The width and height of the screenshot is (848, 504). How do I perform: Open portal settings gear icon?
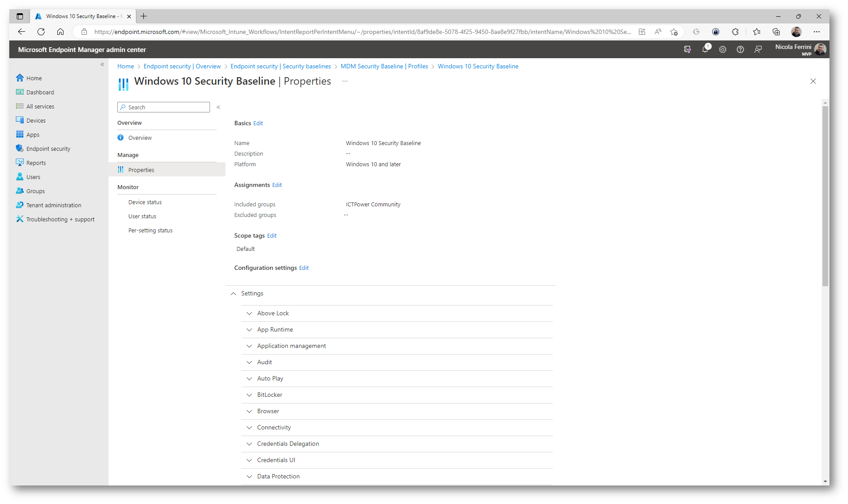pos(723,49)
